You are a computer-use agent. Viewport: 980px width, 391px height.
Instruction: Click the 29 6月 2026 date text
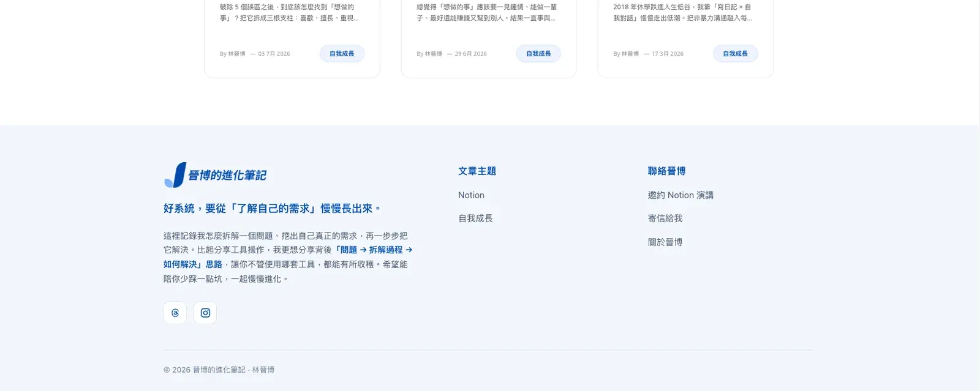(470, 54)
